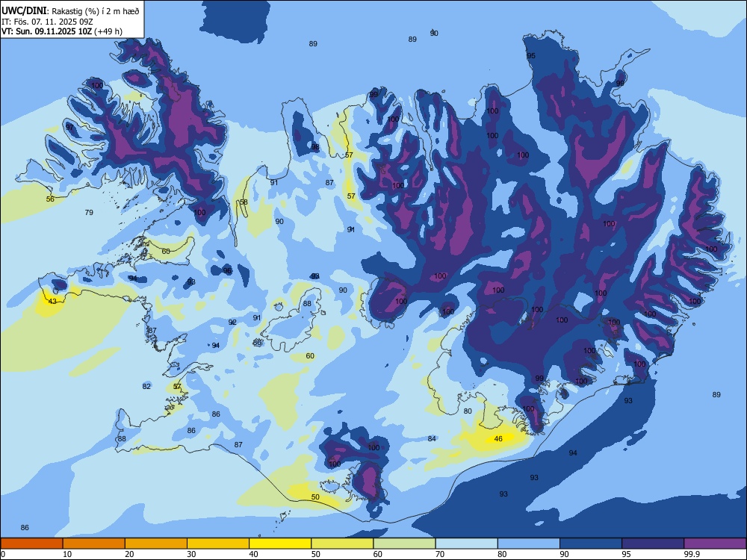The width and height of the screenshot is (747, 560).
Task: Click the orange 10–20 legend swatch
Action: click(x=94, y=544)
